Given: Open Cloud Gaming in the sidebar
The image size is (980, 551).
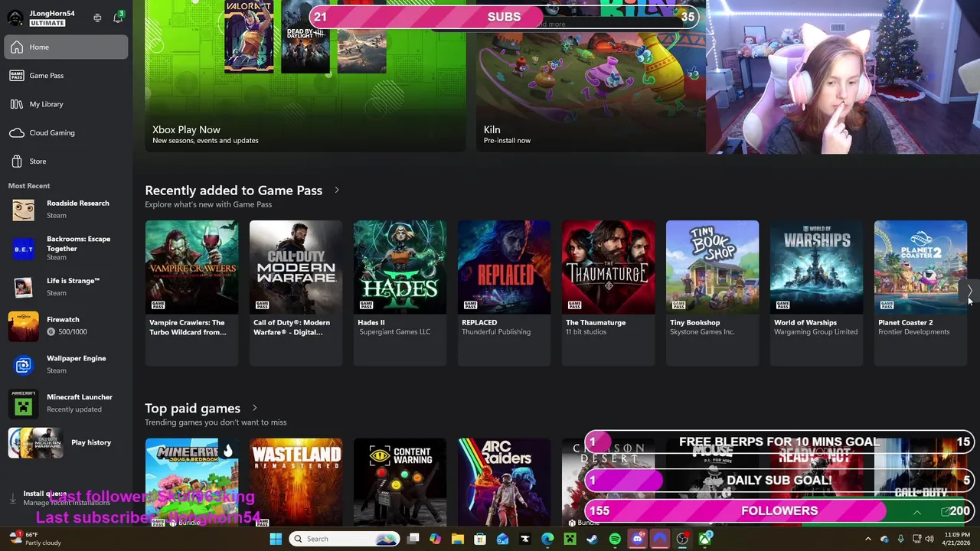Looking at the screenshot, I should pyautogui.click(x=66, y=132).
